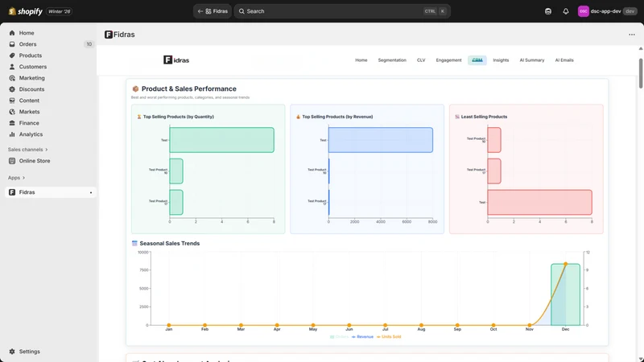Open Analytics in the sidebar
The height and width of the screenshot is (362, 644).
pyautogui.click(x=31, y=134)
